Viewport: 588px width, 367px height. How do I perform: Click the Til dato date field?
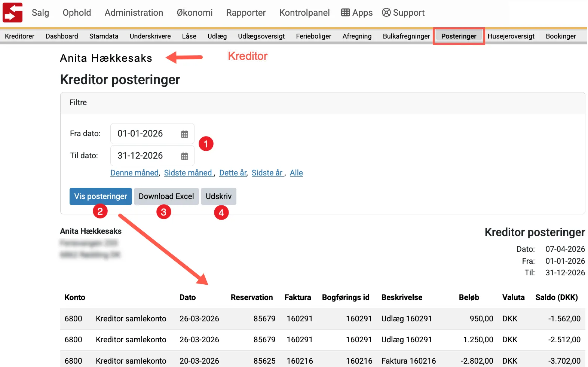point(152,156)
